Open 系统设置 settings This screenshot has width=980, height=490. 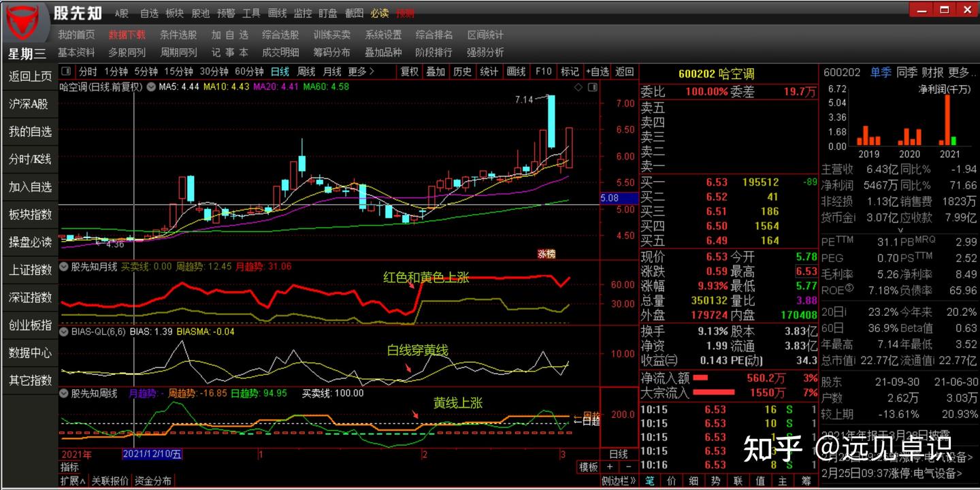[x=383, y=35]
